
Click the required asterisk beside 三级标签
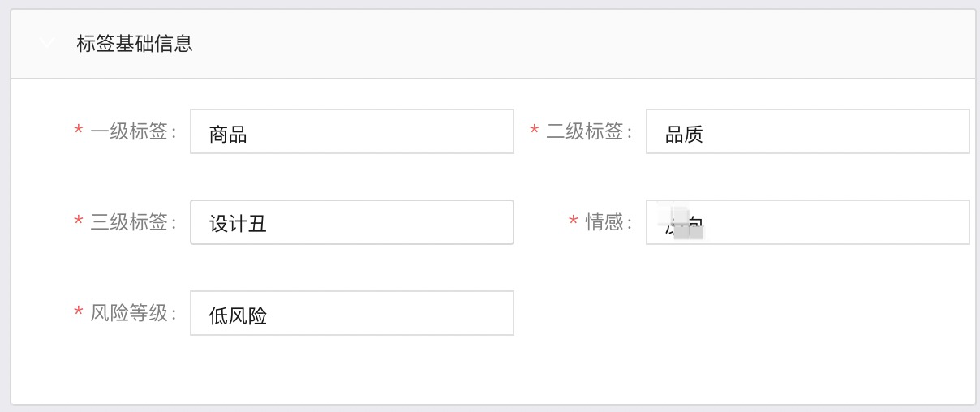(x=79, y=222)
